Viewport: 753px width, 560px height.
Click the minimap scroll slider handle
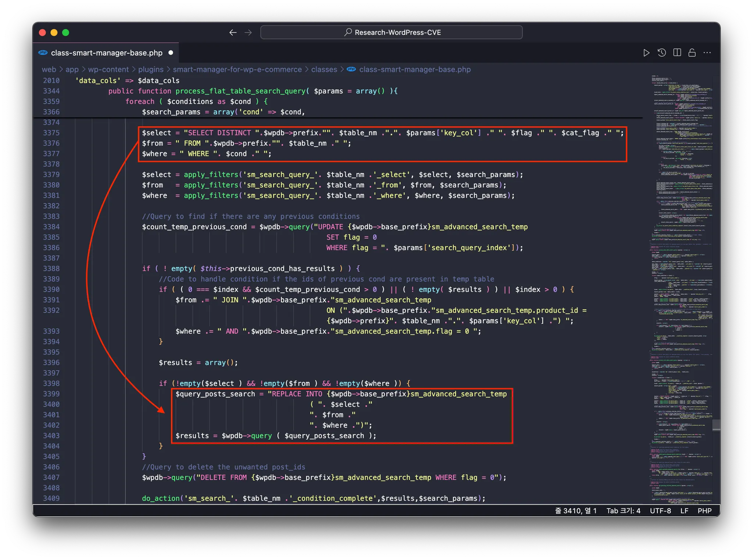click(x=716, y=425)
